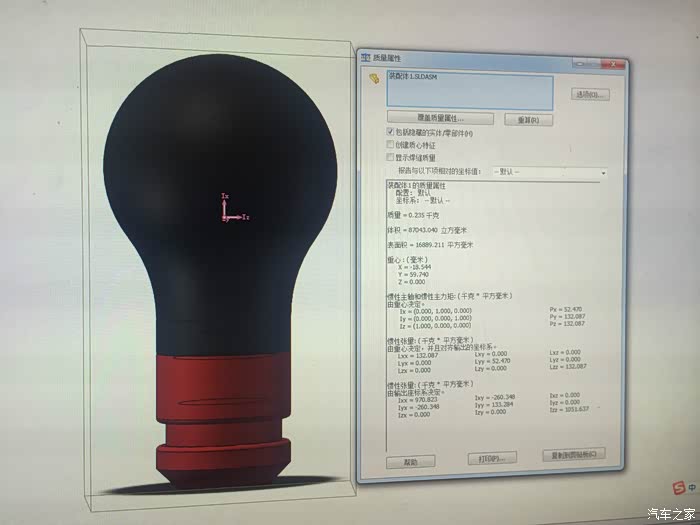The width and height of the screenshot is (700, 525).
Task: Click the Px = 52.470 value
Action: 566,309
